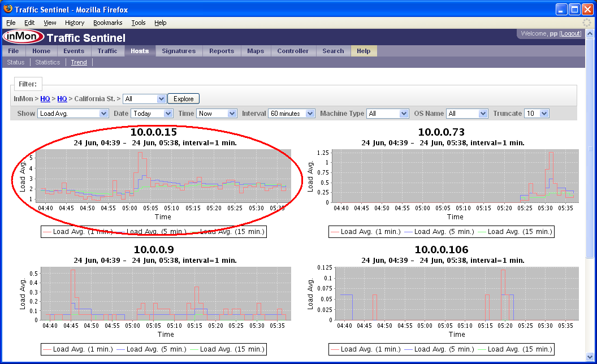This screenshot has width=597, height=364.
Task: Open the Time dropdown set to Now
Action: 217,114
